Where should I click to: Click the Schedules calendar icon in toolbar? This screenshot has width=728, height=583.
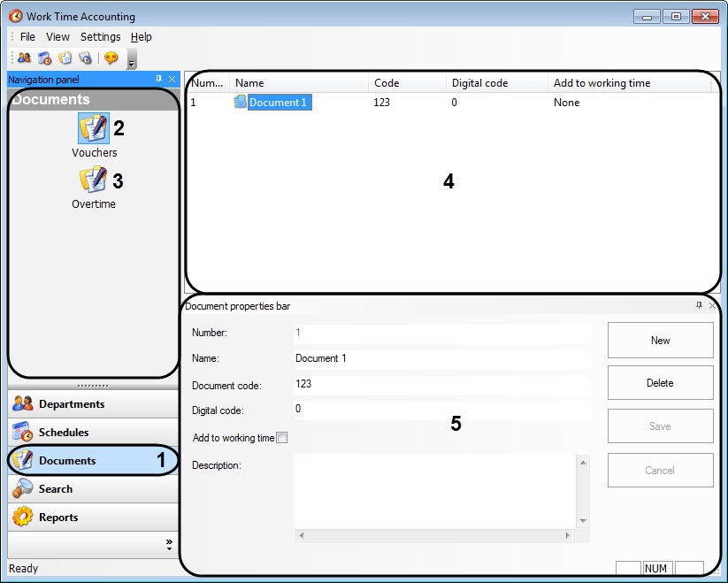coord(44,58)
